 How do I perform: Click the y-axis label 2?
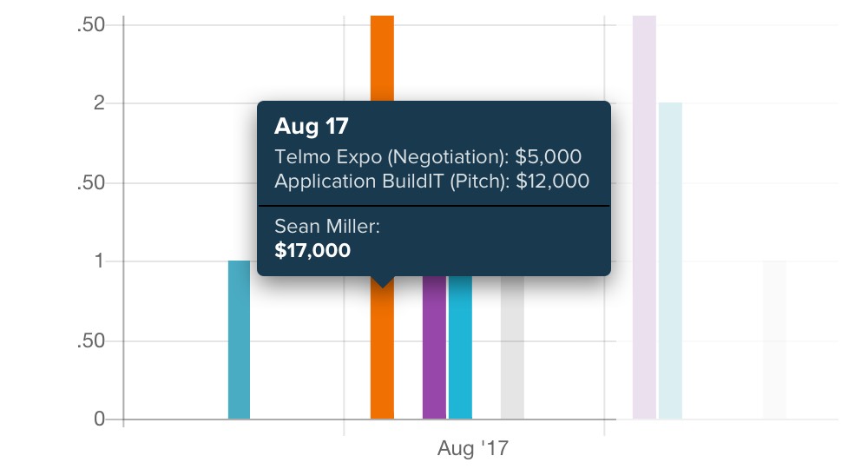[x=99, y=103]
